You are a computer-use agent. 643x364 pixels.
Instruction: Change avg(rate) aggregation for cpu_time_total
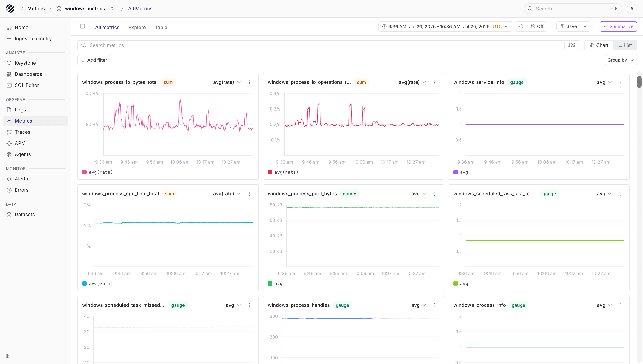227,194
